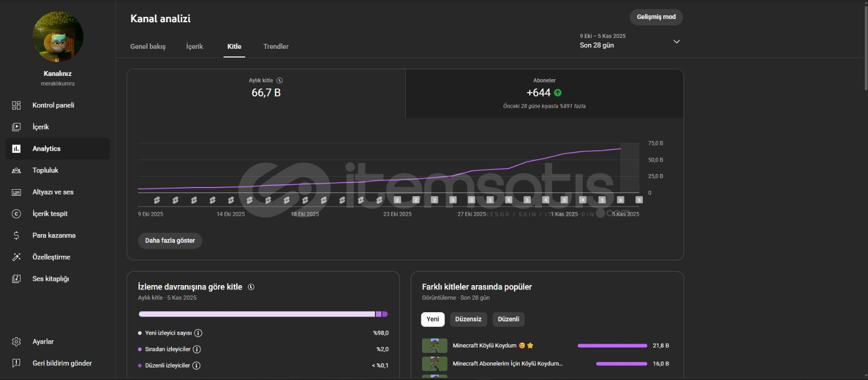Select the Düzenli audience filter chip
This screenshot has width=868, height=380.
coord(508,319)
